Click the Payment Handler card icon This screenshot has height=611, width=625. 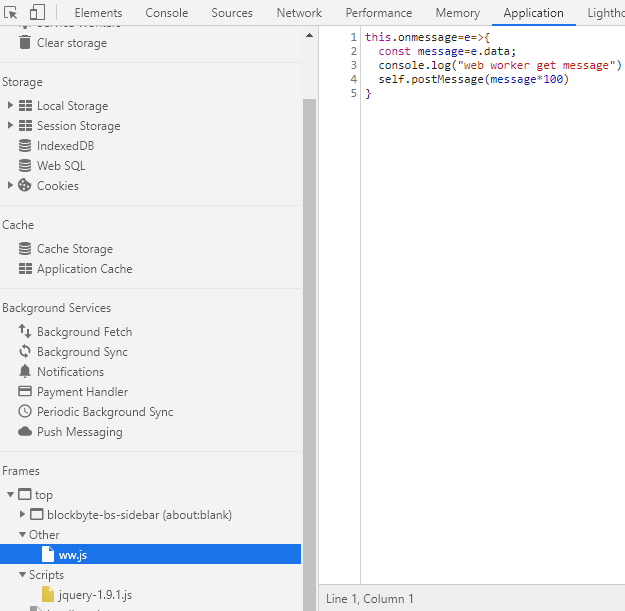[25, 392]
